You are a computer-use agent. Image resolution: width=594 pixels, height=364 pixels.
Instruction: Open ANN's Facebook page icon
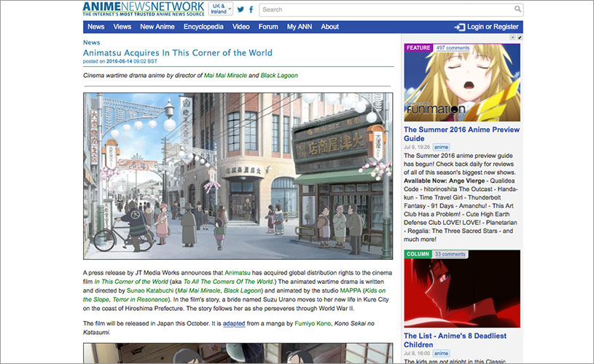click(251, 9)
